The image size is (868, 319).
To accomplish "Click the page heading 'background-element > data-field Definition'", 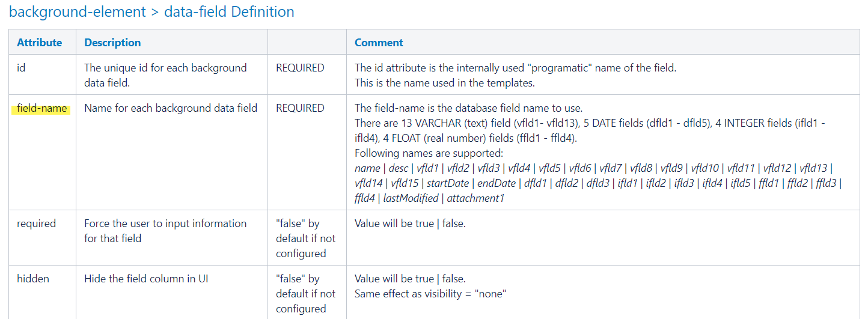I will pyautogui.click(x=151, y=11).
